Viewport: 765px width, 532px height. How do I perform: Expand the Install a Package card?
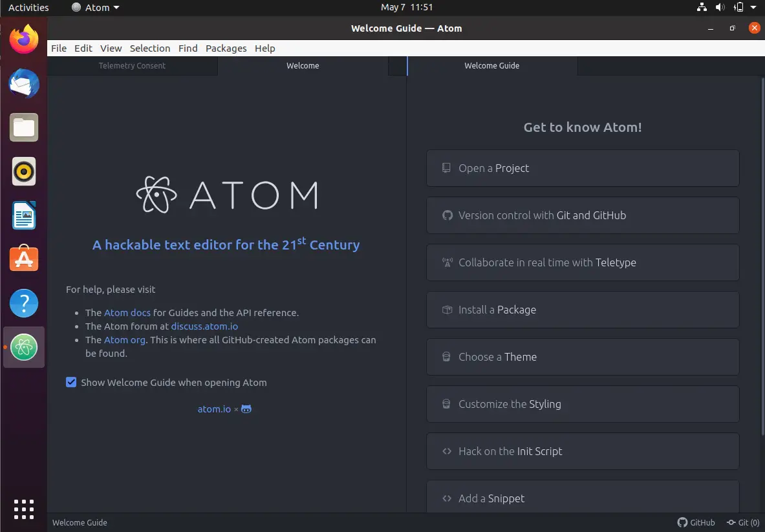[583, 310]
